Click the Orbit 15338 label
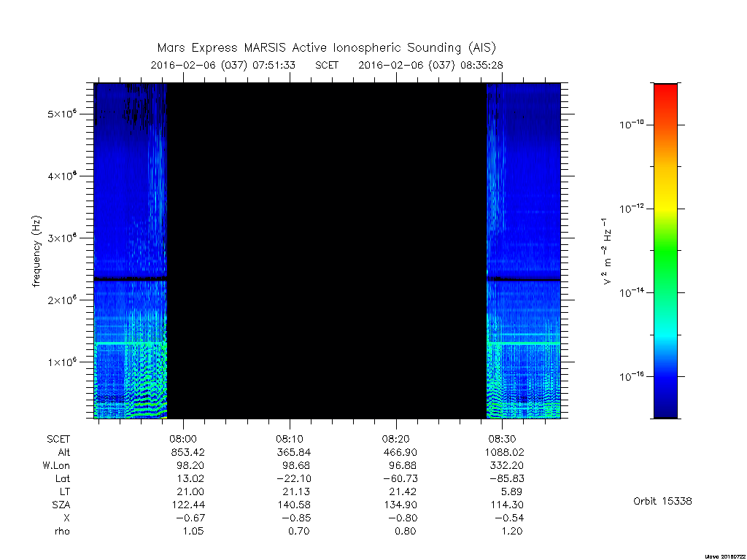The width and height of the screenshot is (747, 560). pyautogui.click(x=662, y=501)
